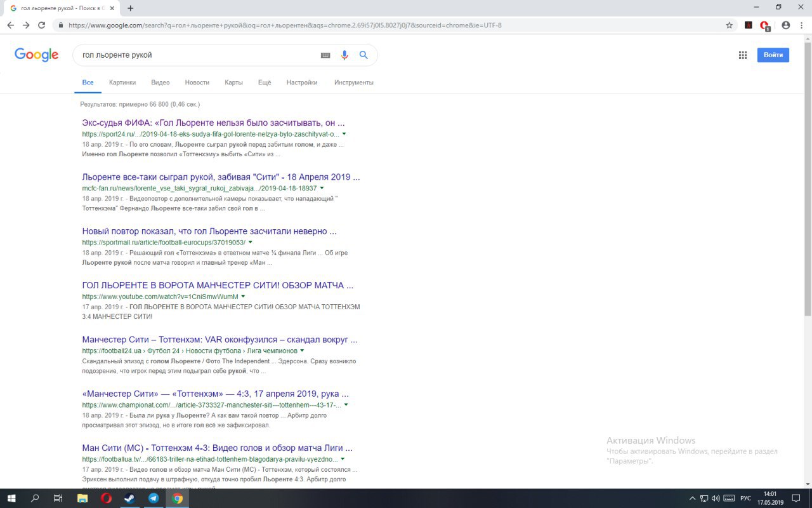Click the Chrome icon on the taskbar
812x508 pixels.
[x=177, y=498]
